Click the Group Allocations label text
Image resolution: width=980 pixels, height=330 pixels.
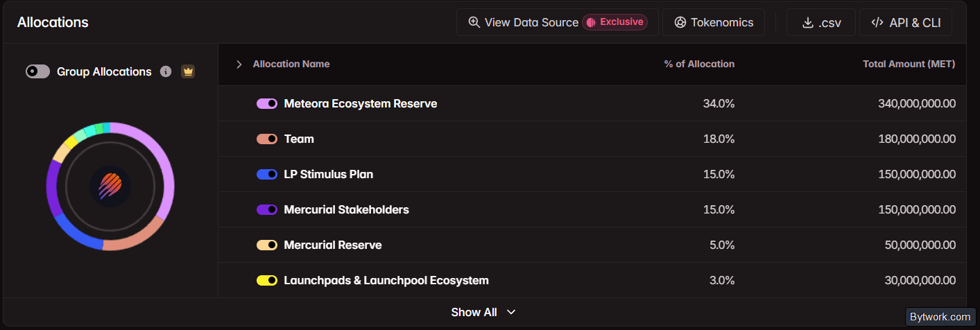click(x=104, y=71)
